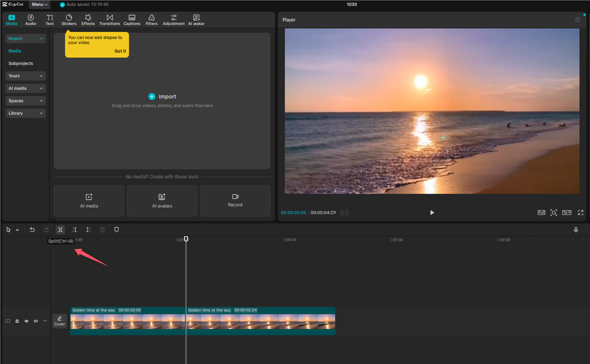Click the zoom-to-fit icon in the Player
This screenshot has width=590, height=364.
click(554, 213)
